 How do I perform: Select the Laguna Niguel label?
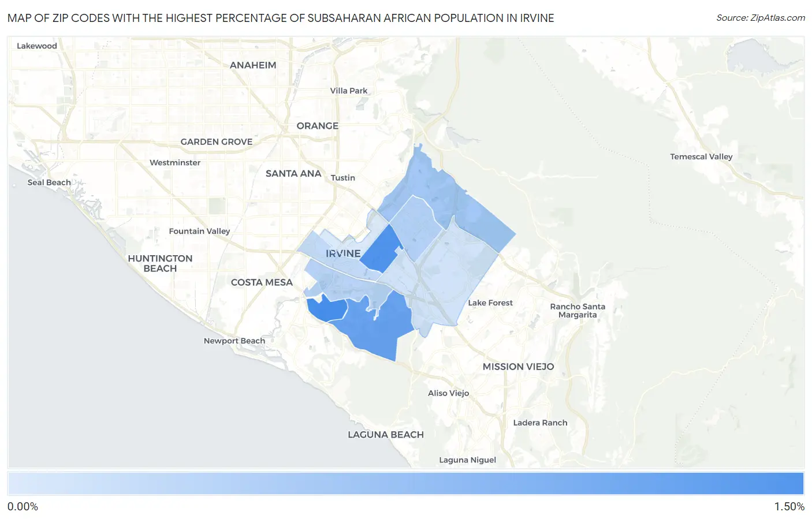tap(468, 460)
